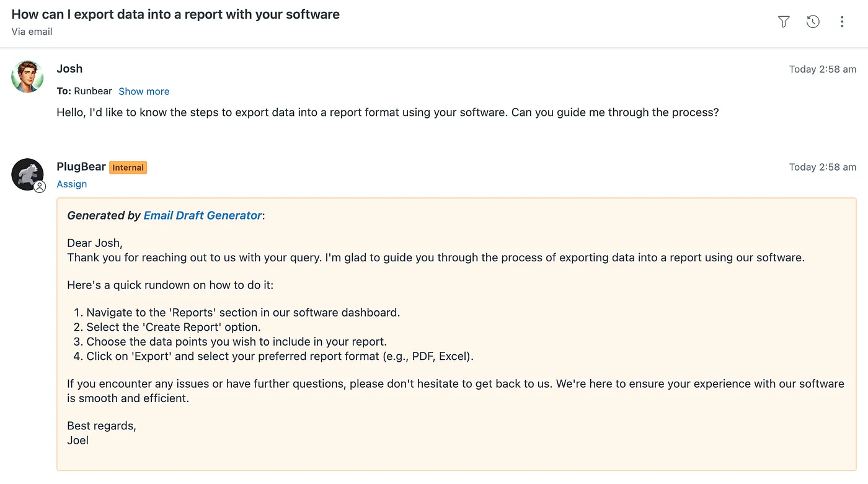
Task: Click the timestamp on PlugBear's note
Action: pos(822,167)
